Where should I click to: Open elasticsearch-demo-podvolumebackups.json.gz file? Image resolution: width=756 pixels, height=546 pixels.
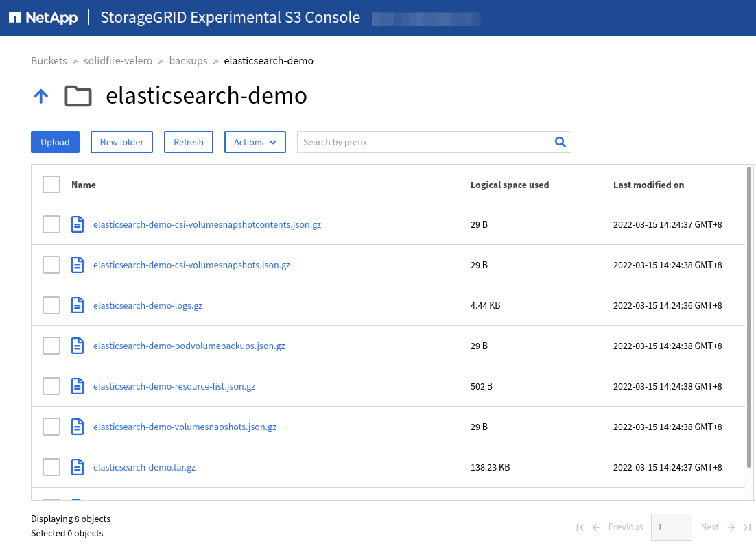click(x=189, y=346)
